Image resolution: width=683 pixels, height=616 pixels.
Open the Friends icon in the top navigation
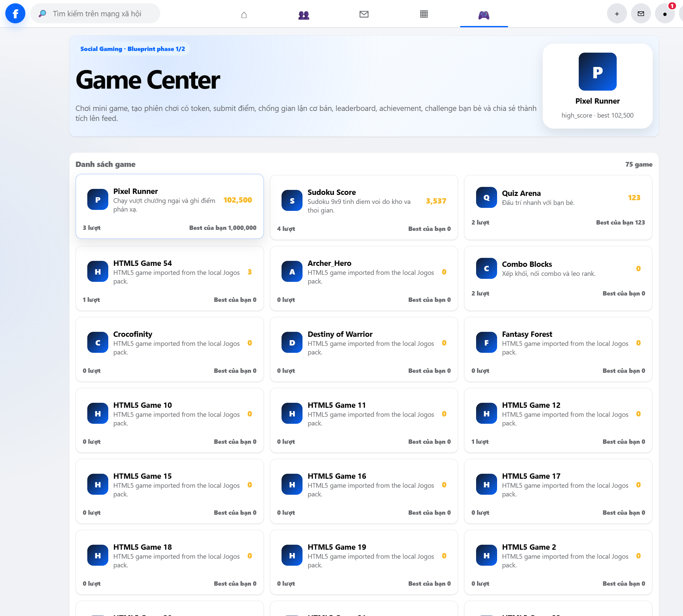(x=304, y=15)
